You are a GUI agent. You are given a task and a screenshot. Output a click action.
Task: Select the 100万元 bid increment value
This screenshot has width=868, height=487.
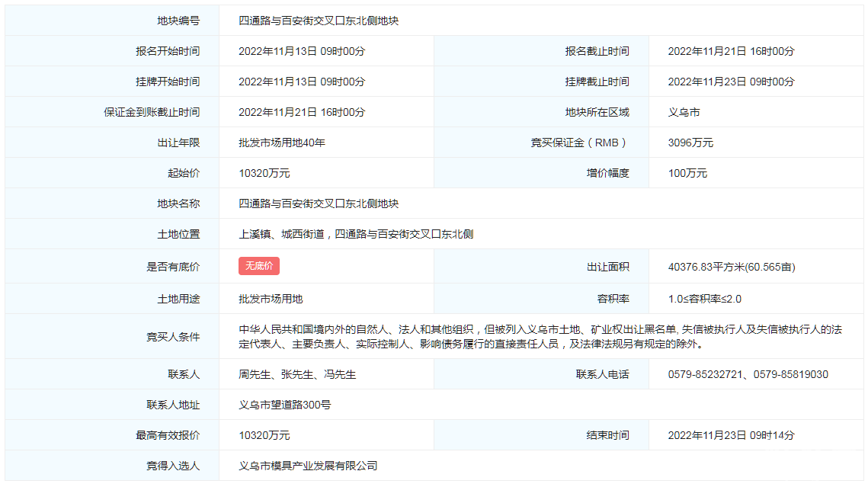point(687,173)
